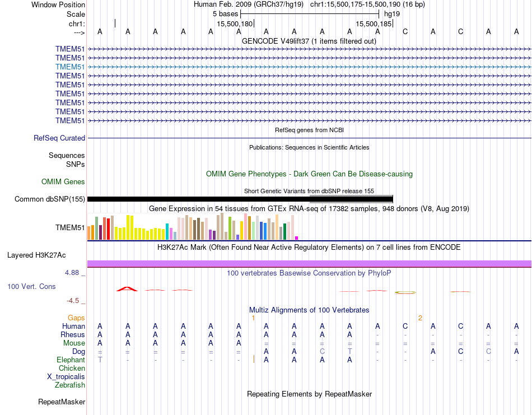Click the light-blue TMEM51 transcript label
The image size is (532, 415).
tap(70, 67)
